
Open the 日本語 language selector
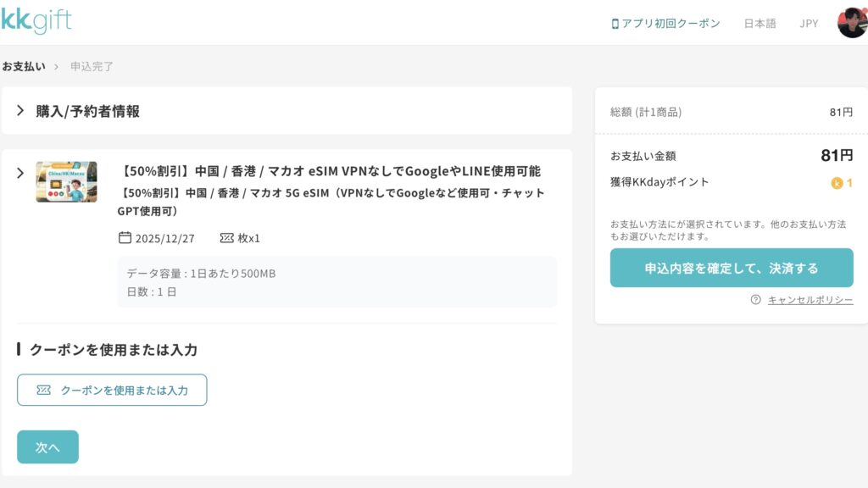pos(759,24)
